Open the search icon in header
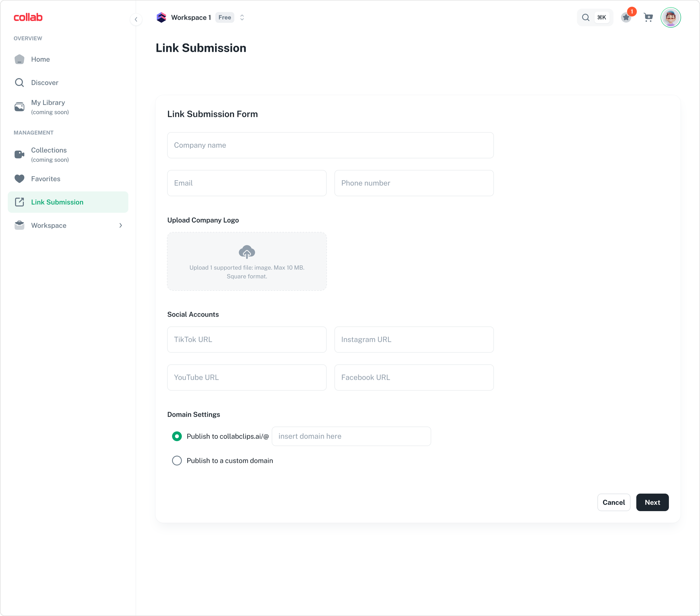This screenshot has width=700, height=616. click(585, 17)
